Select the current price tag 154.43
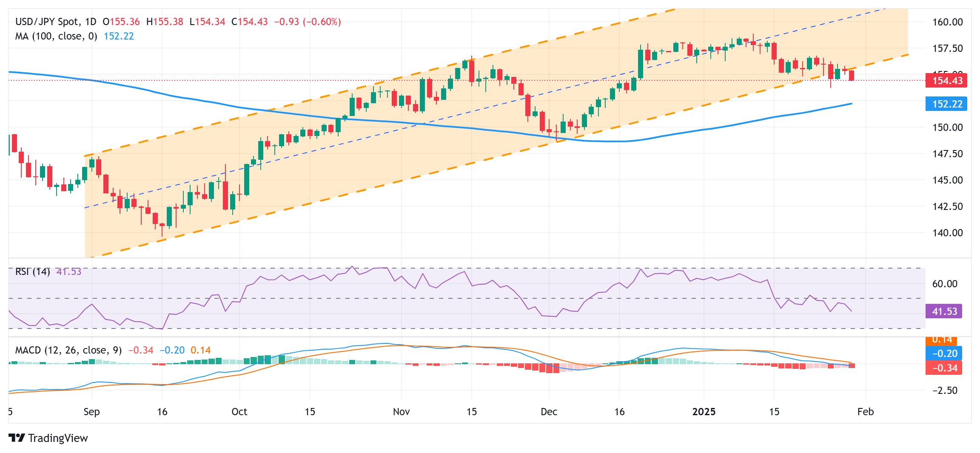 pos(946,80)
